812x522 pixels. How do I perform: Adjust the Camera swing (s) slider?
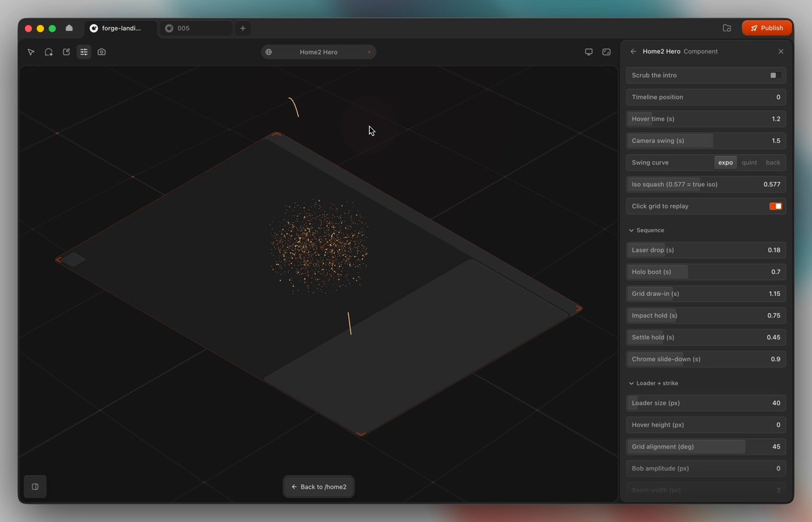click(706, 141)
